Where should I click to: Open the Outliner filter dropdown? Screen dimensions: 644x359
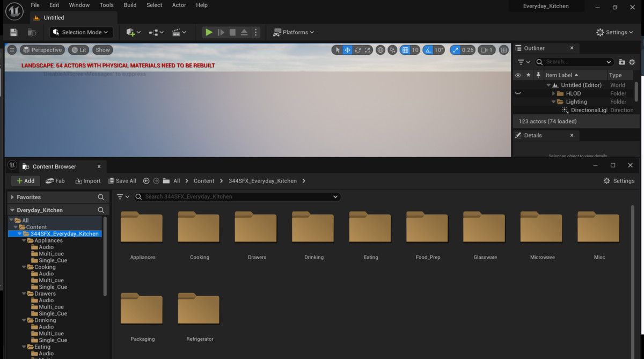click(524, 62)
